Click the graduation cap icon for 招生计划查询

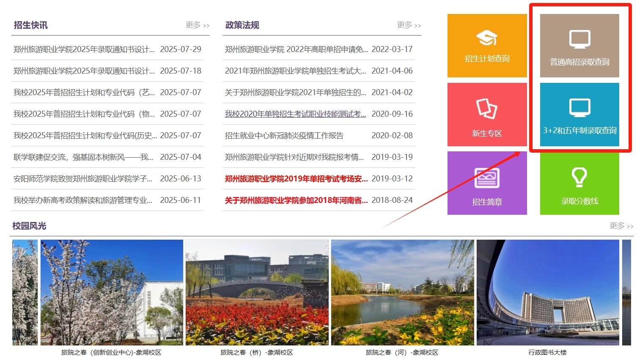coord(487,38)
